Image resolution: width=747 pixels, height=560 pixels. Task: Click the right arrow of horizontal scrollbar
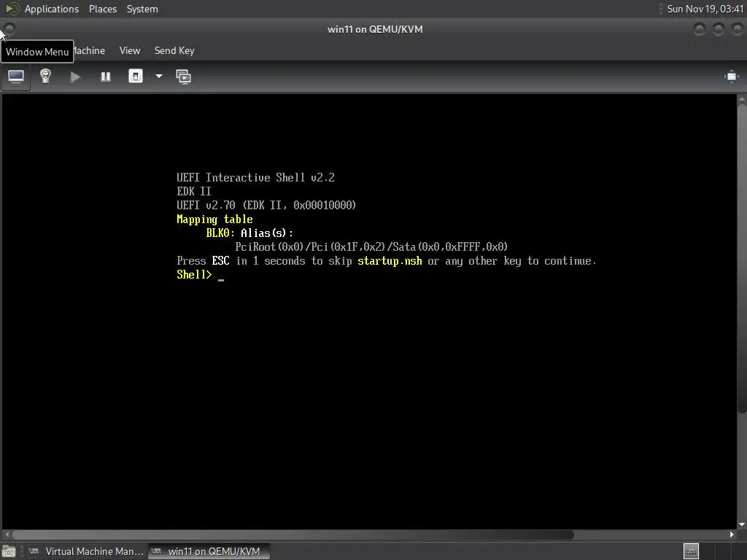click(732, 534)
